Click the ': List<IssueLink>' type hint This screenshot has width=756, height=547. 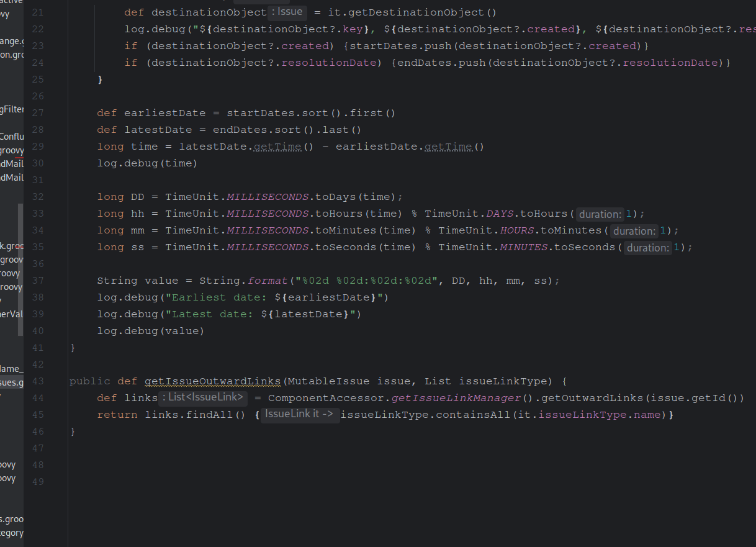[202, 397]
